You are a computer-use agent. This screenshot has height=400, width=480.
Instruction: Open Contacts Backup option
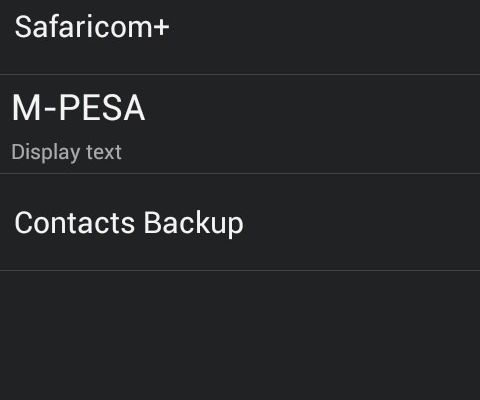pos(240,222)
